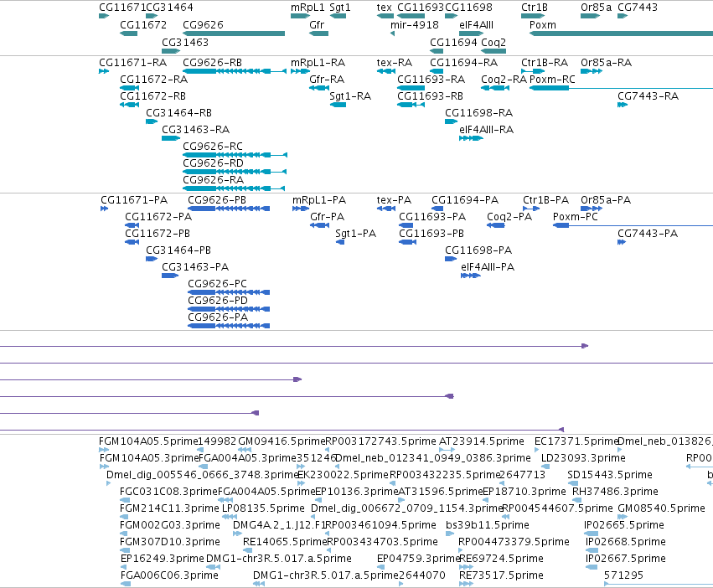Click the CG11671-RA transcript label
Image resolution: width=713 pixels, height=588 pixels.
(x=132, y=62)
